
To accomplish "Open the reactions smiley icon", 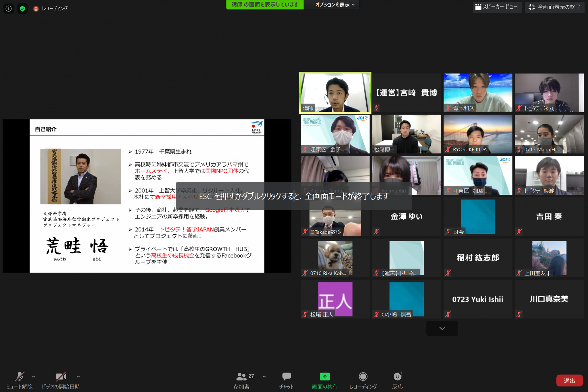I will click(398, 376).
